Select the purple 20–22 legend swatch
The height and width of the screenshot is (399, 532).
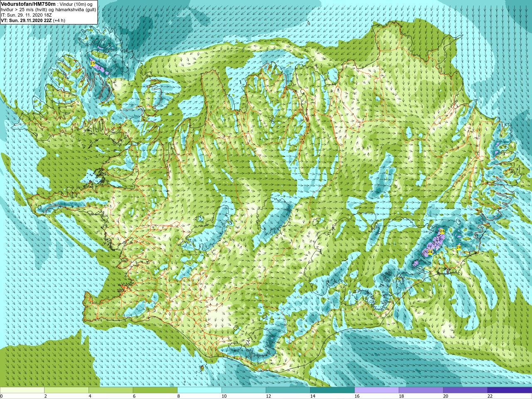coord(465,390)
